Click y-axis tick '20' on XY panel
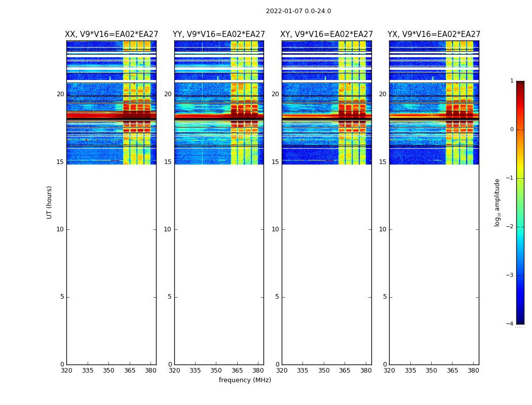Screen dimensions: 532x405 click(276, 94)
